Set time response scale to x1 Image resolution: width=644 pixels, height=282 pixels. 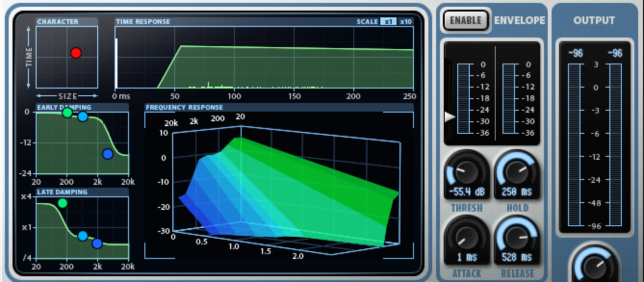[388, 22]
